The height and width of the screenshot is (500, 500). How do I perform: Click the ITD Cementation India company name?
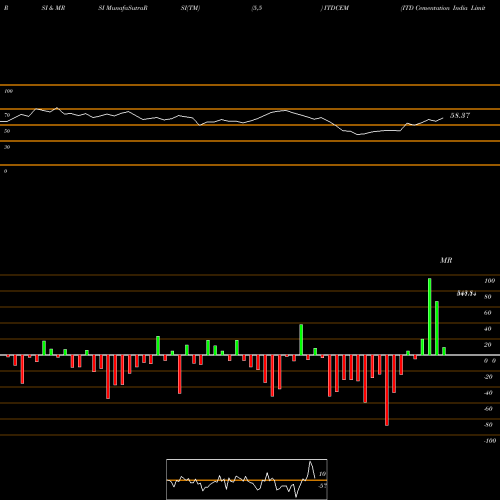point(443,8)
